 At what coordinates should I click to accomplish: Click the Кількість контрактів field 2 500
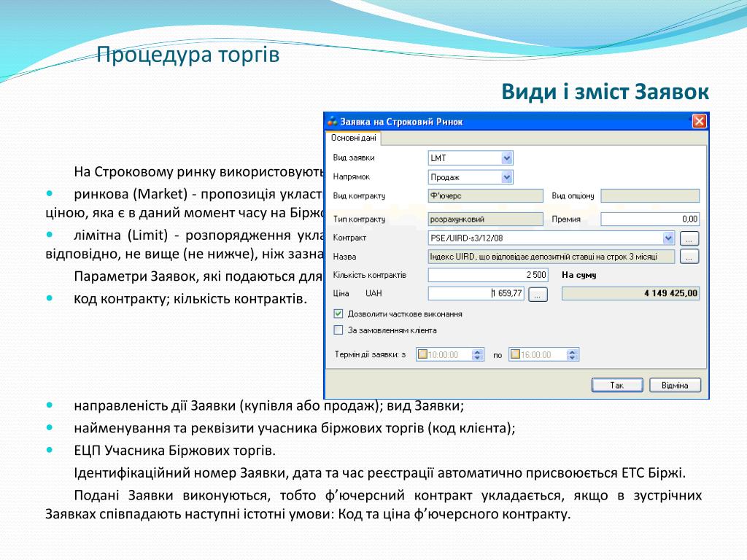tap(488, 275)
